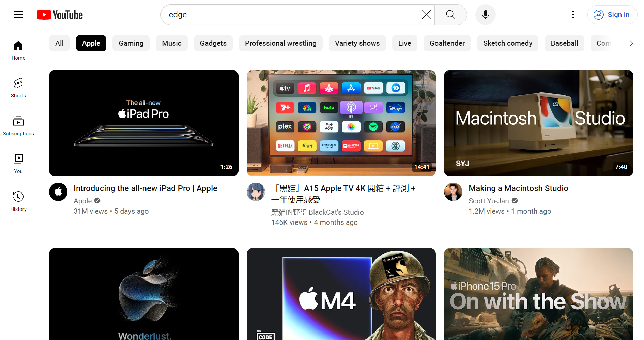The image size is (644, 340).
Task: Open the BlackCat's Studio channel name
Action: point(317,212)
